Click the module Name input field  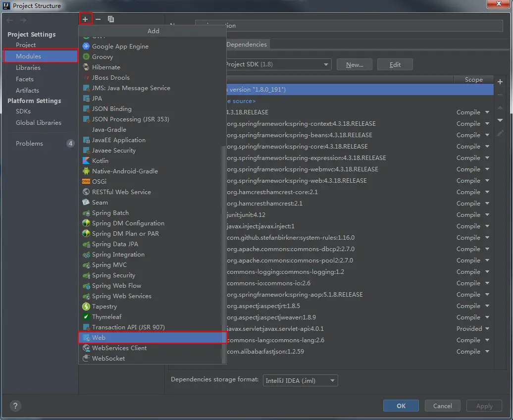pyautogui.click(x=349, y=26)
